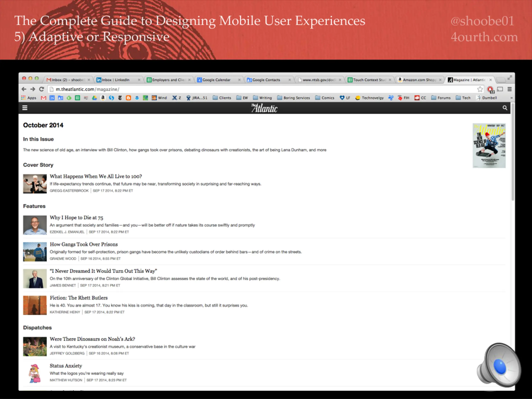Show hidden bookmarks with the overflow chevron
Screen dimensions: 532x399
[x=511, y=98]
